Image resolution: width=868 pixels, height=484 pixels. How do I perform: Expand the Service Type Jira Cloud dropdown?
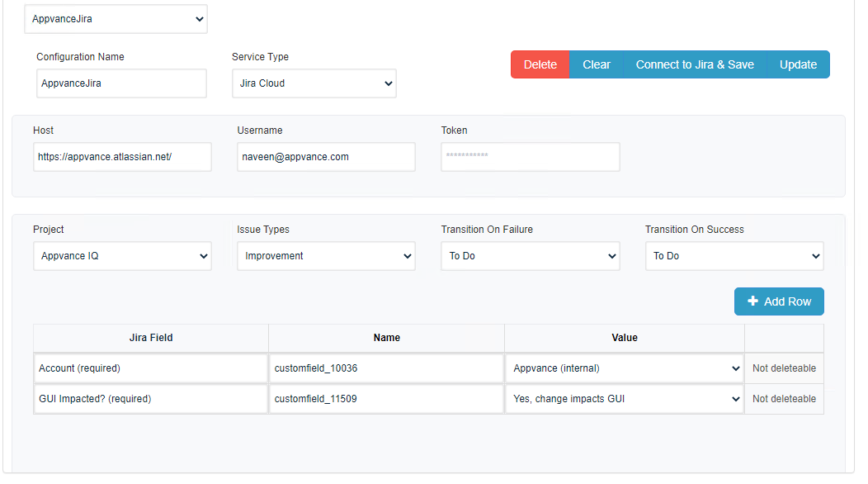314,83
